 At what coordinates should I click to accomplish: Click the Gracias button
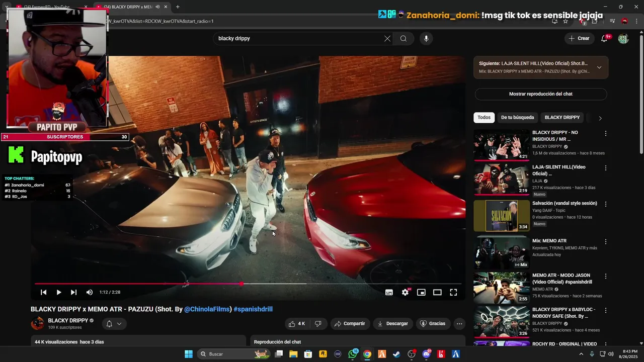coord(433,324)
